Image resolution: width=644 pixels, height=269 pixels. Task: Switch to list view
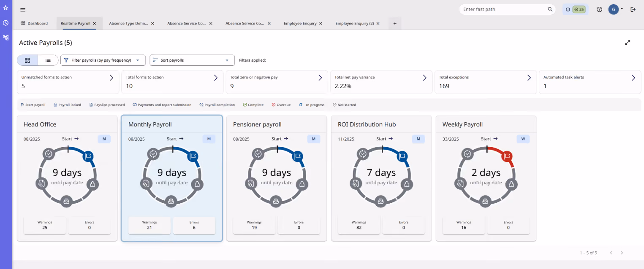tap(48, 60)
